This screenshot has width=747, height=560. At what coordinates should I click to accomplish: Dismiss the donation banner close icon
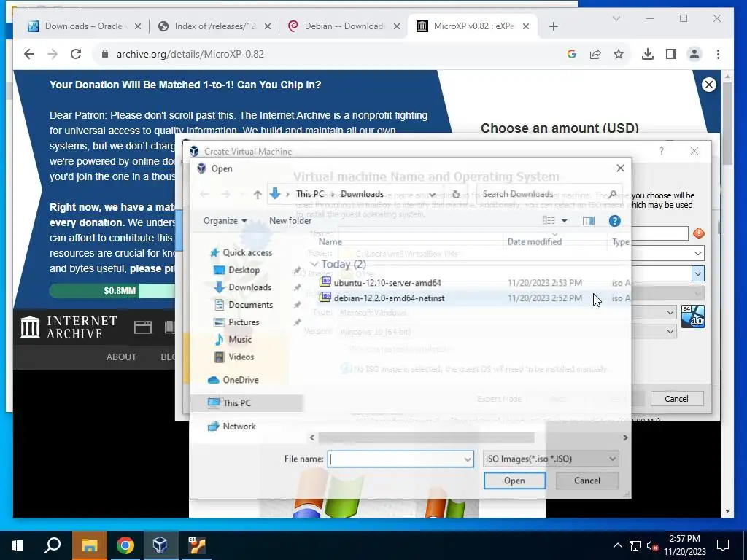coord(708,85)
